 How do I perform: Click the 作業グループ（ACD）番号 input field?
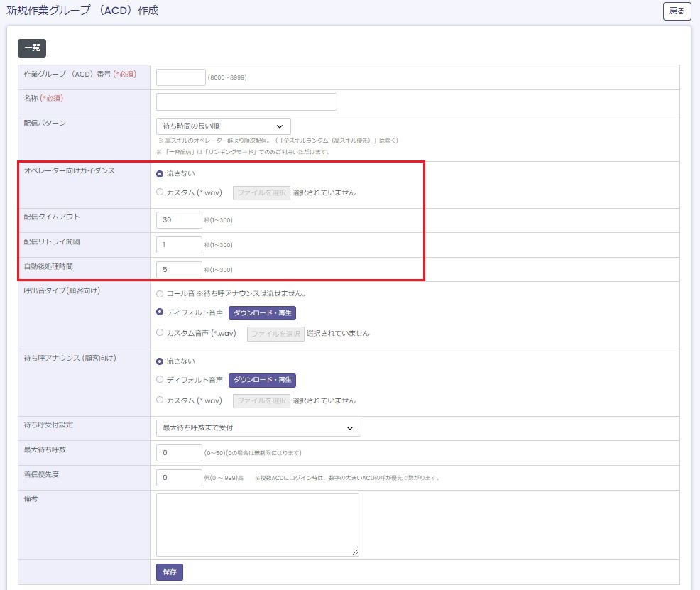[180, 77]
